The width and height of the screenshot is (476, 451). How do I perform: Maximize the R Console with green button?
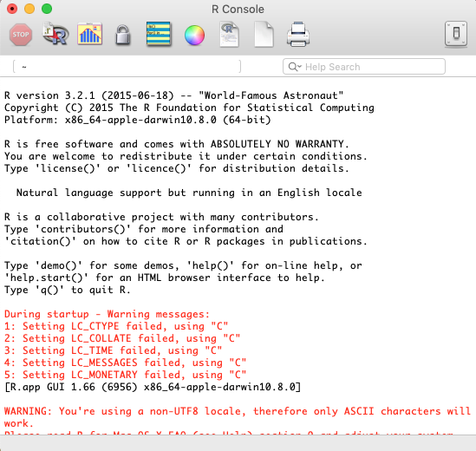pos(47,9)
